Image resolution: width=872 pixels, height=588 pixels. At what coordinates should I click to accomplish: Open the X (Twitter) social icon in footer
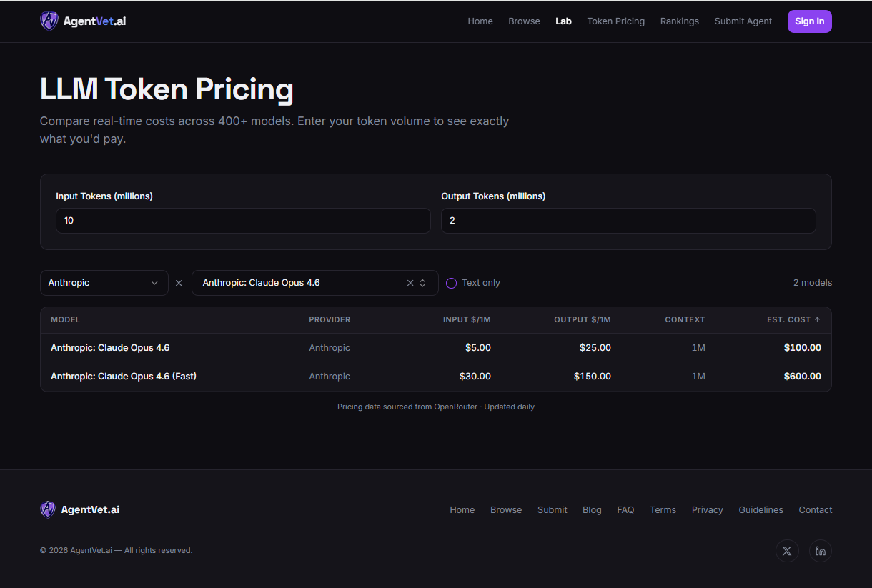tap(787, 551)
